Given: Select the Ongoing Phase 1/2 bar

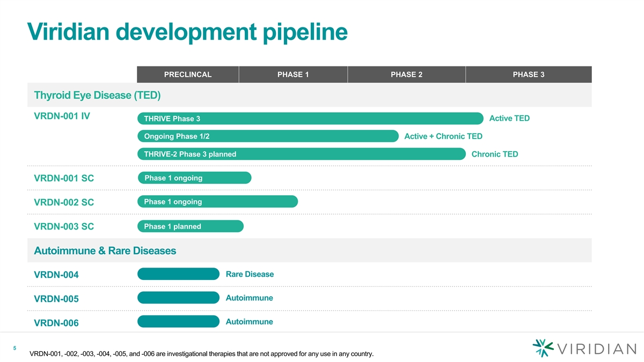Looking at the screenshot, I should click(x=268, y=136).
